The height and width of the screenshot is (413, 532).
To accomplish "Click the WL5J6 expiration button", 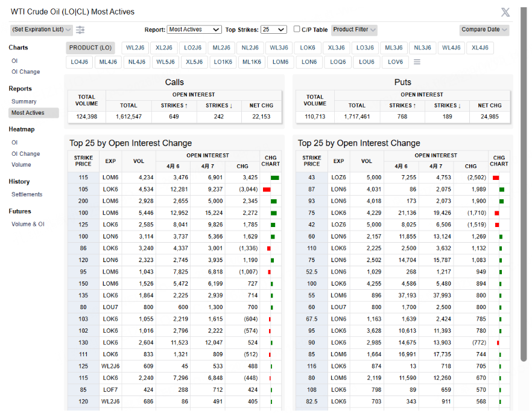I will (165, 62).
